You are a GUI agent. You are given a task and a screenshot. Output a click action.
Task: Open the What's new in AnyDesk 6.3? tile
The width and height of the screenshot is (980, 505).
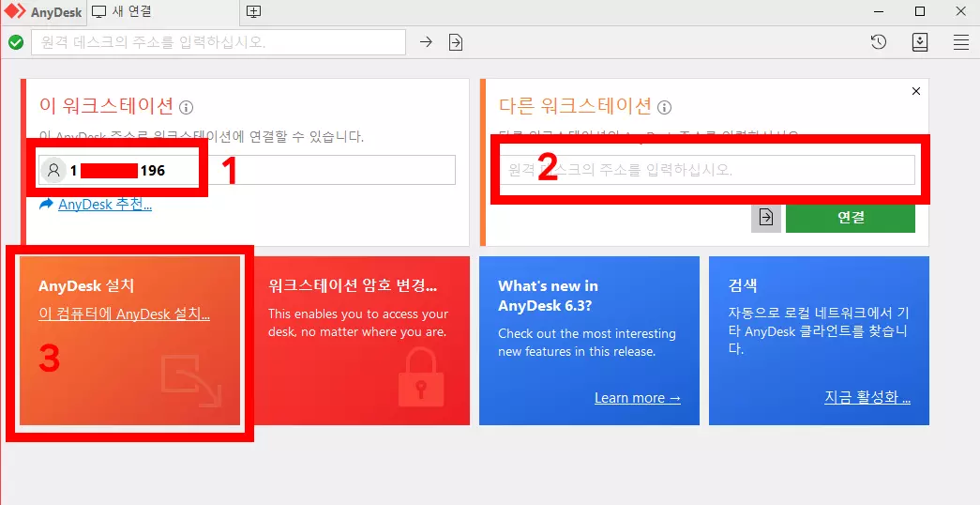[x=589, y=341]
